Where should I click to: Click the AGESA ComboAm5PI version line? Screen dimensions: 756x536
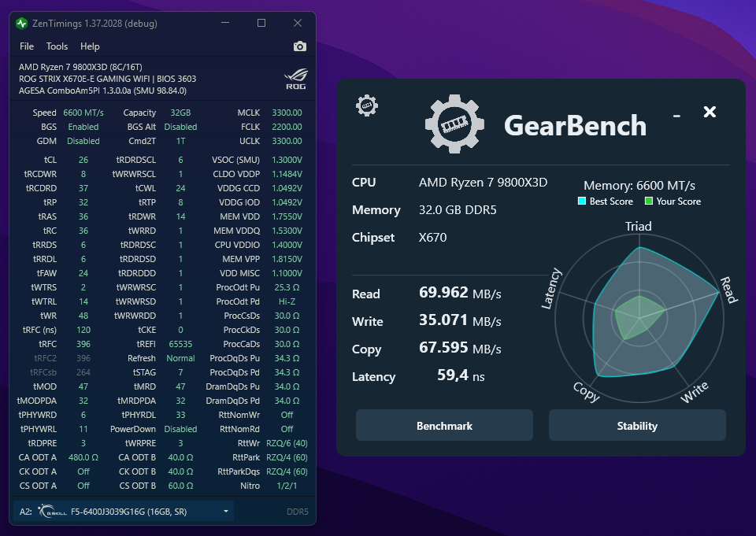pyautogui.click(x=102, y=91)
